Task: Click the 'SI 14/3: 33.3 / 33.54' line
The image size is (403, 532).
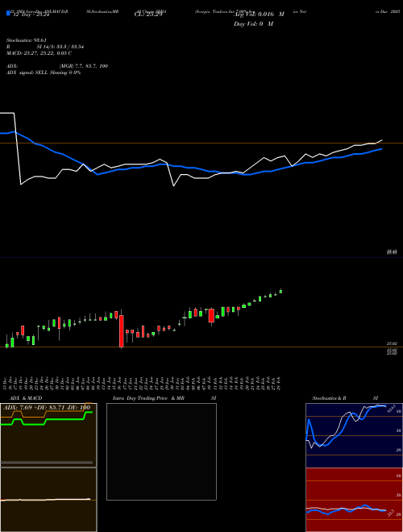Action: pyautogui.click(x=60, y=47)
